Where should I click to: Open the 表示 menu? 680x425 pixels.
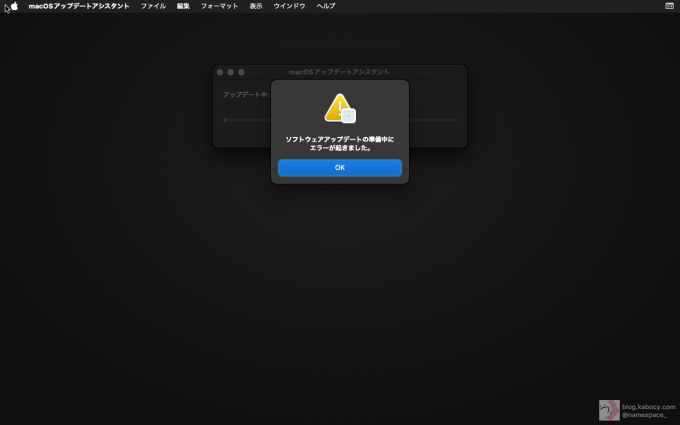click(x=256, y=6)
